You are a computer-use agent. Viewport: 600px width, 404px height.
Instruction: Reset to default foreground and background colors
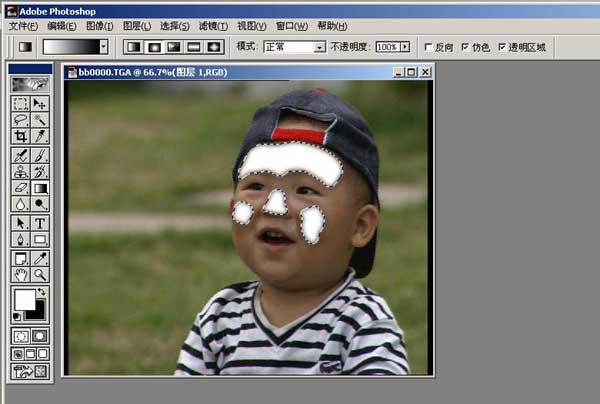pos(17,317)
